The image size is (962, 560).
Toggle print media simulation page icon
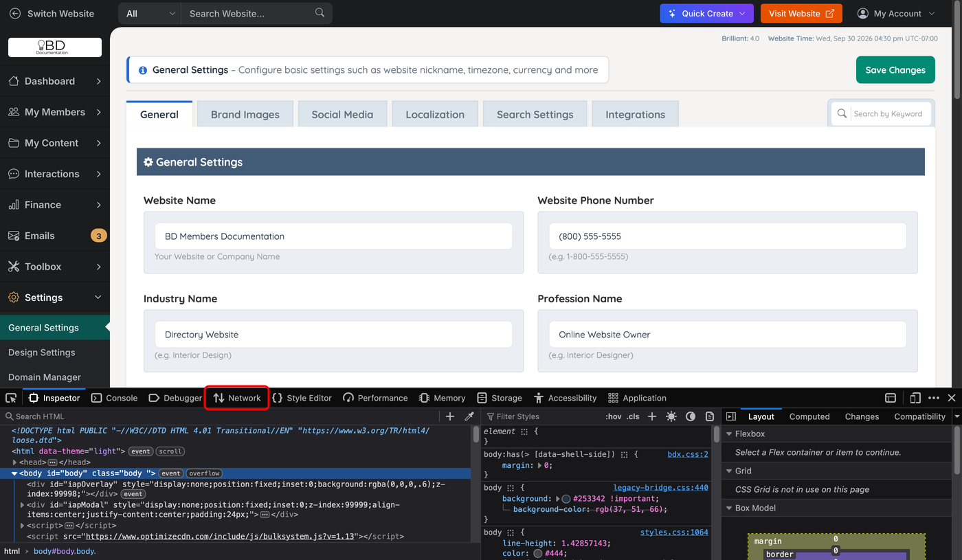click(x=710, y=416)
